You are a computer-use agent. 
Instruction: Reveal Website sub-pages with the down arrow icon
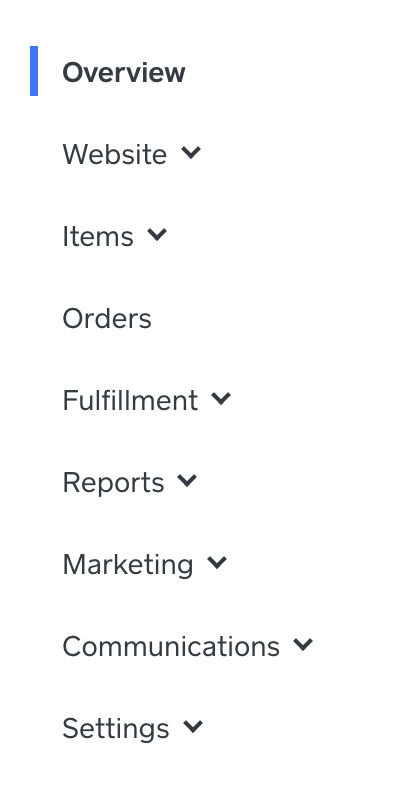(x=191, y=152)
